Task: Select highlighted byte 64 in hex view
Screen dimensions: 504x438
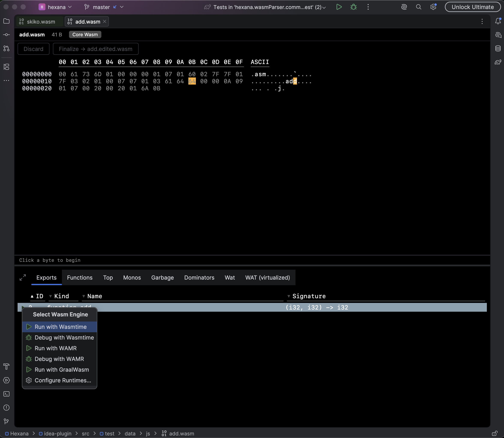Action: tap(192, 81)
